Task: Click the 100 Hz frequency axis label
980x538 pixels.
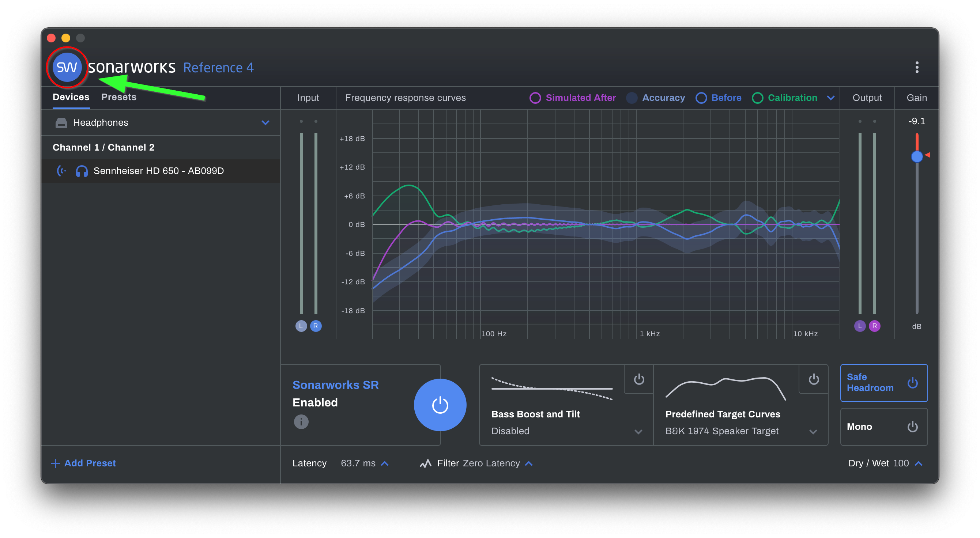Action: [x=494, y=334]
